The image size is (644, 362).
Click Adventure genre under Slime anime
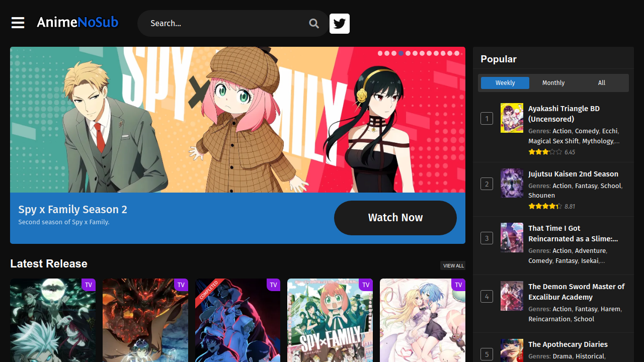click(x=590, y=250)
